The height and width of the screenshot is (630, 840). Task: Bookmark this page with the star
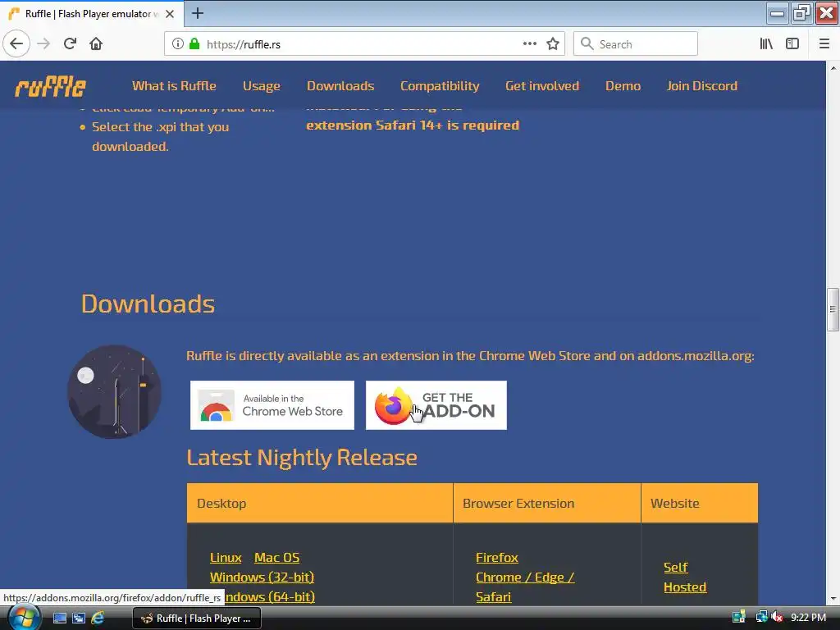coord(553,44)
